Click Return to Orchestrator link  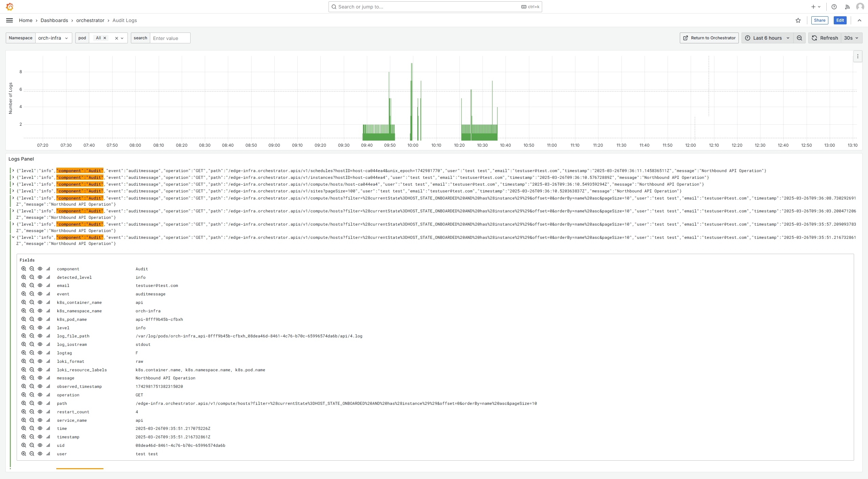[709, 38]
